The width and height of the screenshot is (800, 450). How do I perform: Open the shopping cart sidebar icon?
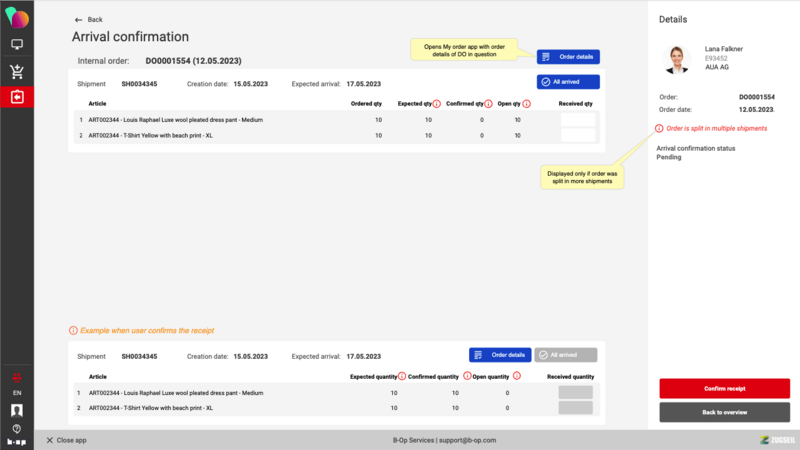(17, 71)
